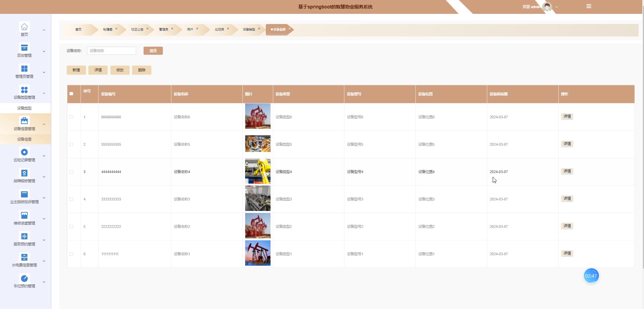This screenshot has height=309, width=644.
Task: Click the 业主报修投诉管理 icon
Action: [24, 194]
